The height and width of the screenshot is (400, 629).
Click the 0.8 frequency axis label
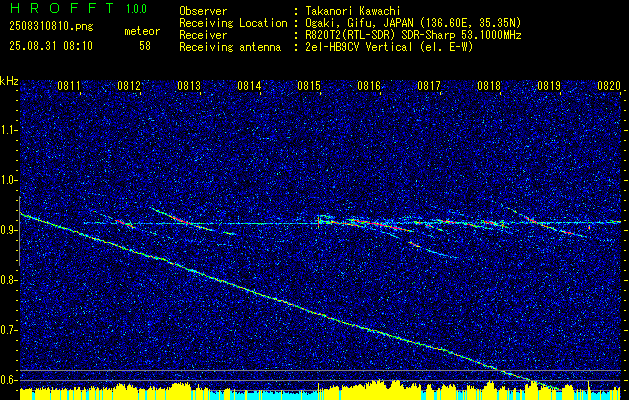[8, 280]
